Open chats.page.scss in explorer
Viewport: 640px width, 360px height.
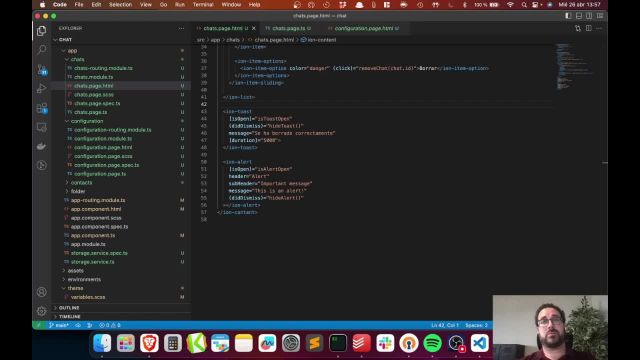pyautogui.click(x=94, y=94)
